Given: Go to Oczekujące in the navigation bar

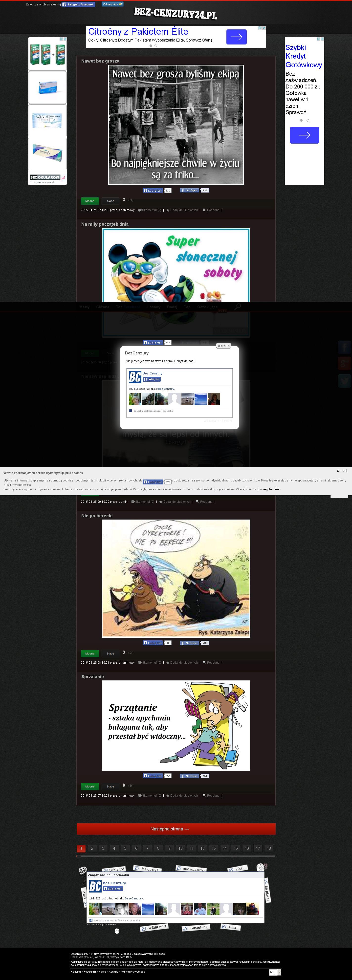Looking at the screenshot, I should pyautogui.click(x=207, y=307).
